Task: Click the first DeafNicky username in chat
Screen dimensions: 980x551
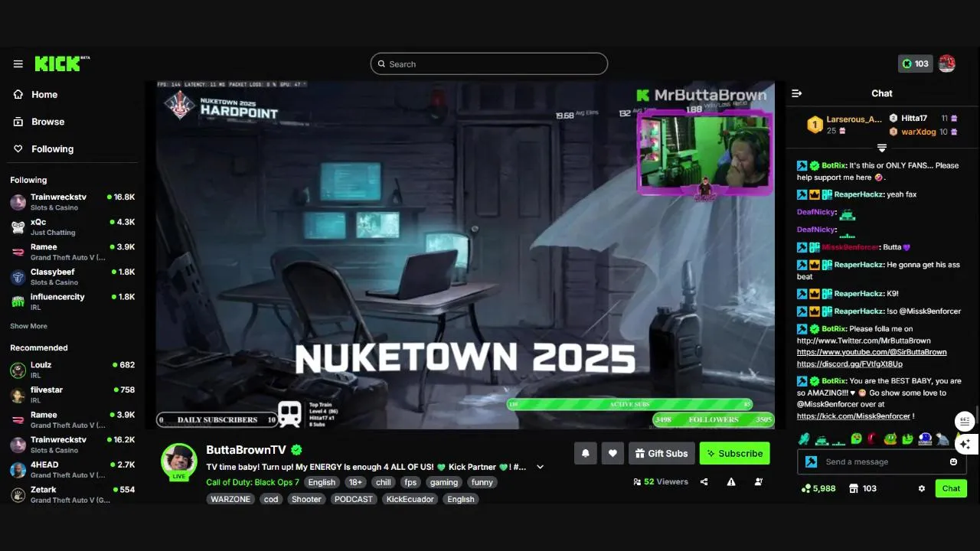Action: 815,212
